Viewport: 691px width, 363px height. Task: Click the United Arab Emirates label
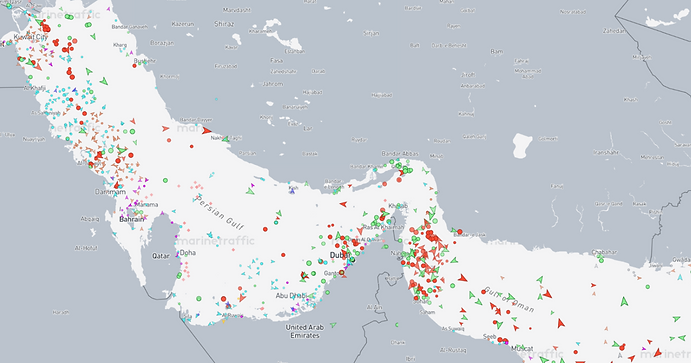[x=305, y=331]
